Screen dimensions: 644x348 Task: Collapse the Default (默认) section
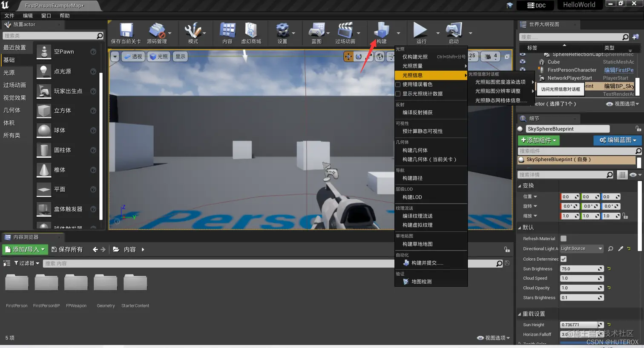coord(519,228)
